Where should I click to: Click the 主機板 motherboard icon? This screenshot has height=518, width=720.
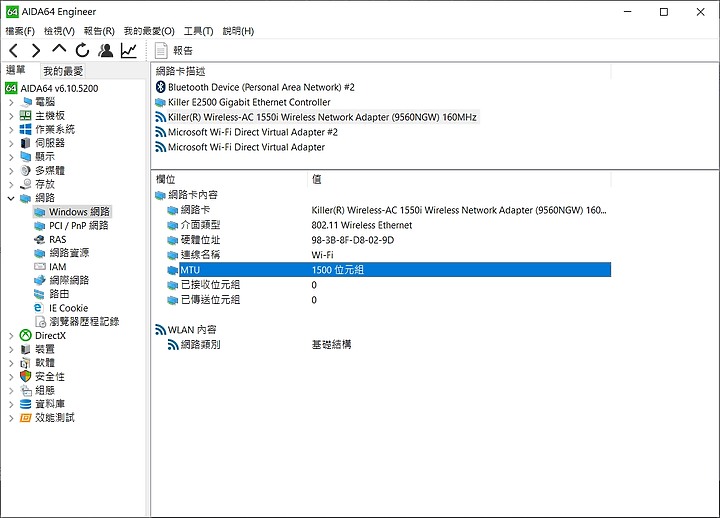tap(26, 115)
